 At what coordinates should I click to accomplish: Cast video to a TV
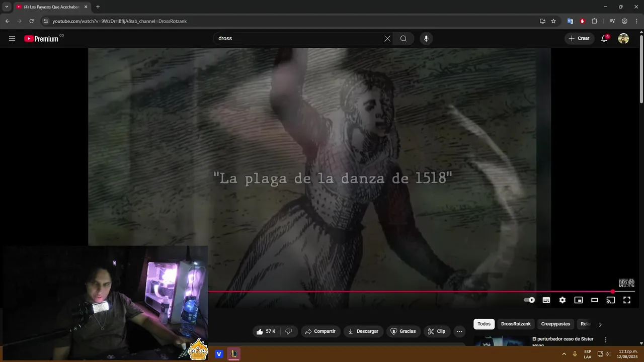(611, 300)
